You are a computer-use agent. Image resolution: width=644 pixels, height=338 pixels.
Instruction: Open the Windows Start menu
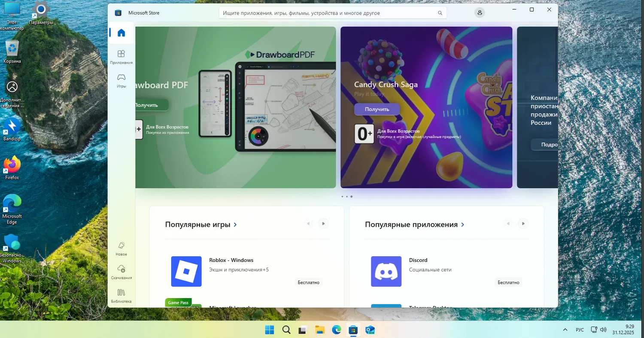point(270,330)
